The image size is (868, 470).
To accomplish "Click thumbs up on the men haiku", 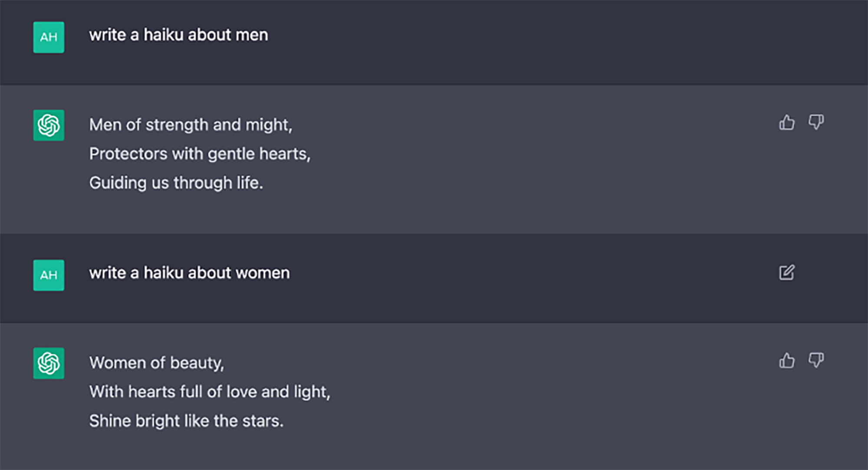I will point(786,122).
